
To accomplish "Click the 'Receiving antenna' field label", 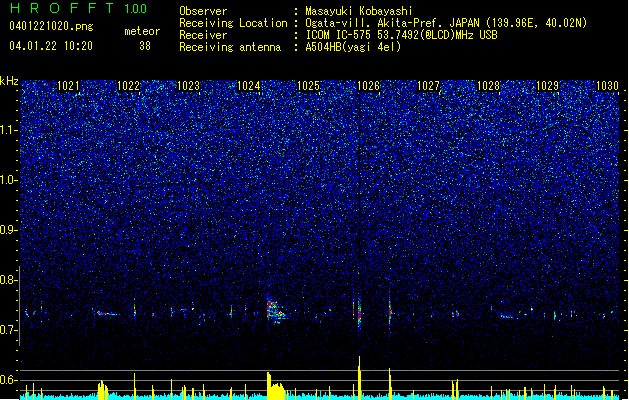I will [230, 47].
